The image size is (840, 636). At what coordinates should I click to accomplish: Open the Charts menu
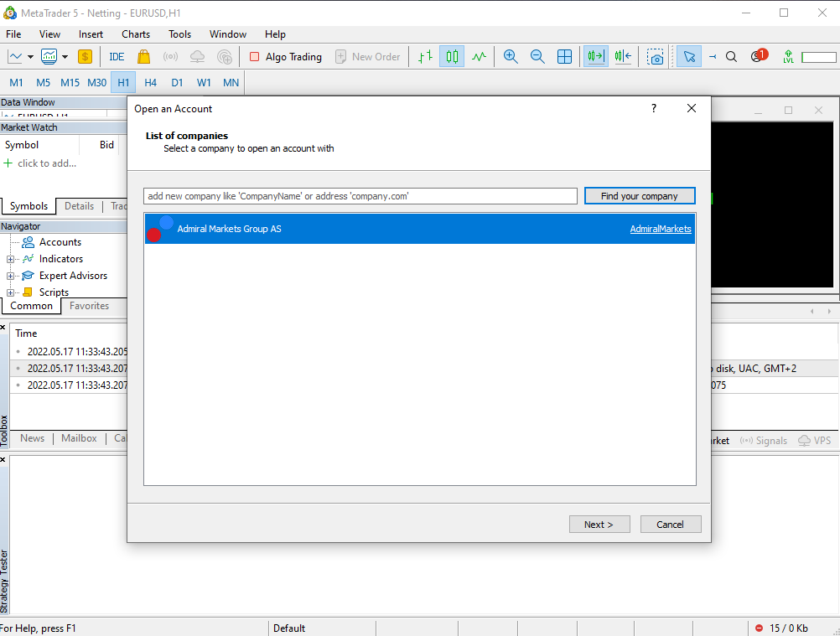click(x=136, y=34)
